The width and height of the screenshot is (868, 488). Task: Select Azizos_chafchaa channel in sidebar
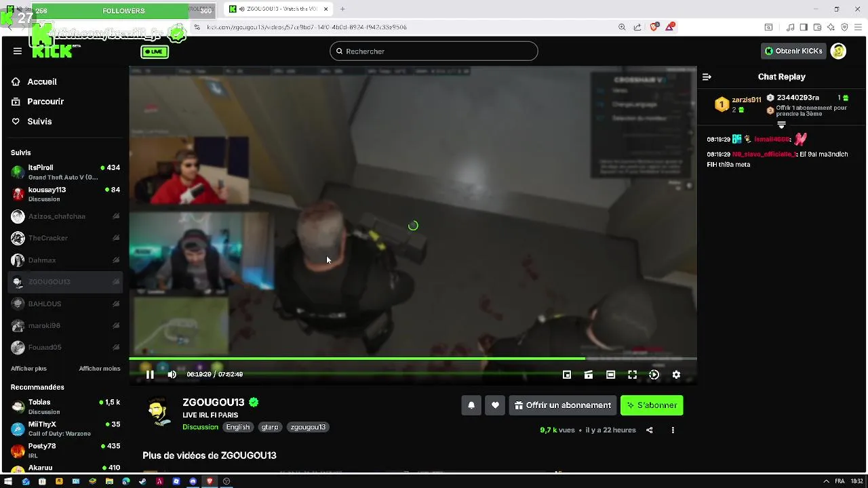(65, 216)
